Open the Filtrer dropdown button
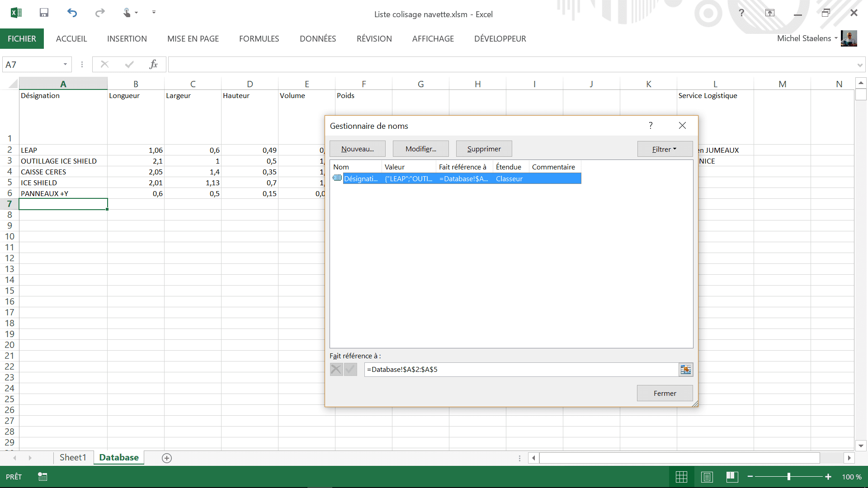 [665, 149]
